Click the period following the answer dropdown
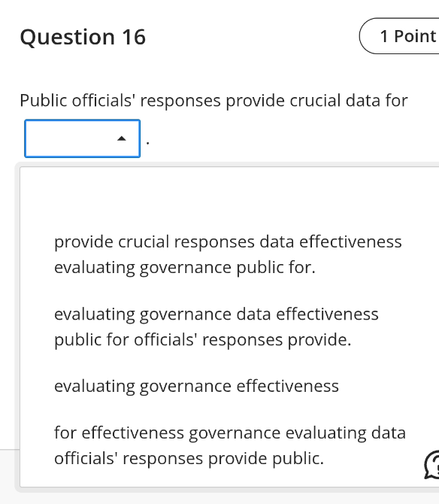This screenshot has width=439, height=504. pyautogui.click(x=148, y=143)
